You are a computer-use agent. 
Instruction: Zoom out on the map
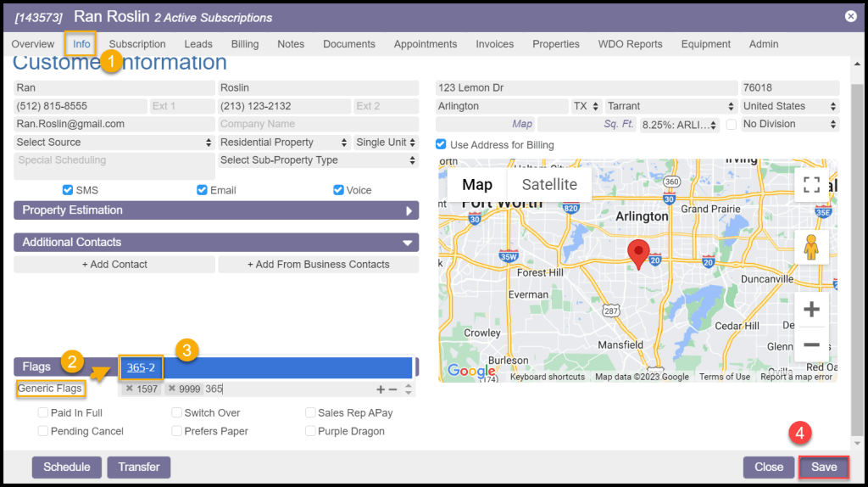(x=811, y=344)
